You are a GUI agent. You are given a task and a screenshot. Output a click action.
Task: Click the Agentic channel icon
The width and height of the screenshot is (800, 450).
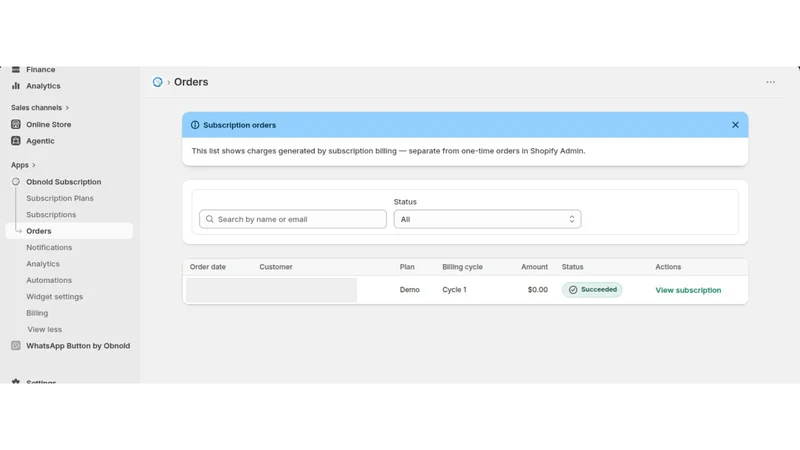pyautogui.click(x=16, y=141)
